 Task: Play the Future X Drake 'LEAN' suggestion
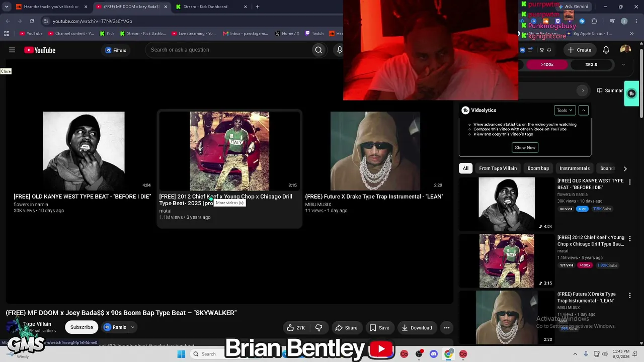(375, 151)
